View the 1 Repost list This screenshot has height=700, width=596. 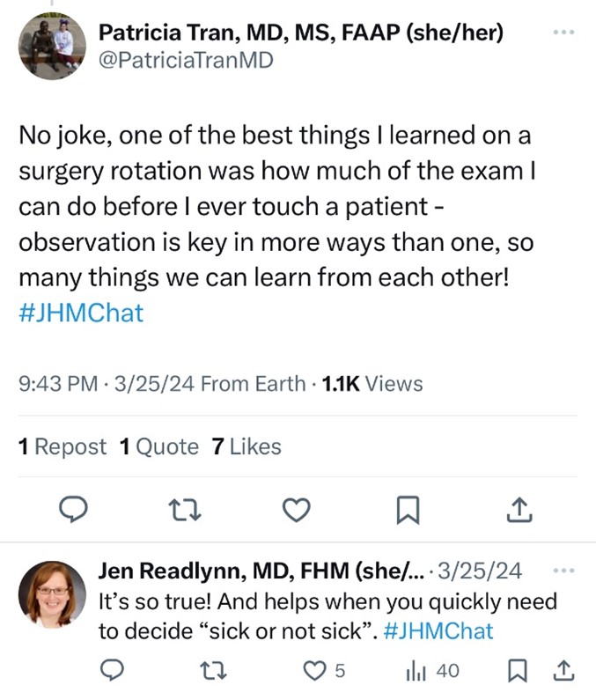(63, 447)
